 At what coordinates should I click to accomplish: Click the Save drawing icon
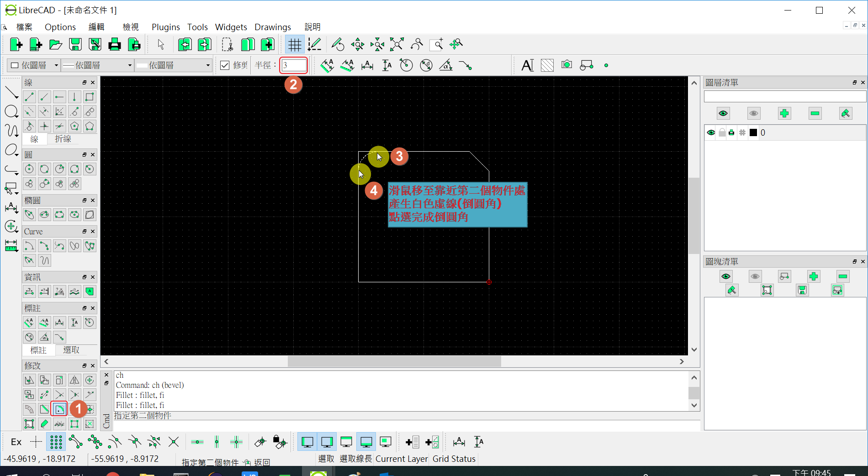75,44
